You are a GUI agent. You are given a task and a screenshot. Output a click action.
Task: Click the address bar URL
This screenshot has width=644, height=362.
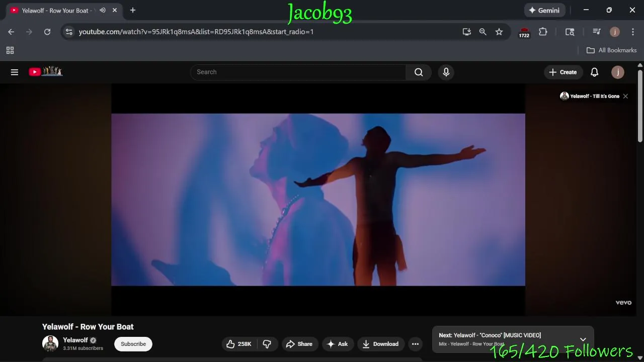(196, 32)
